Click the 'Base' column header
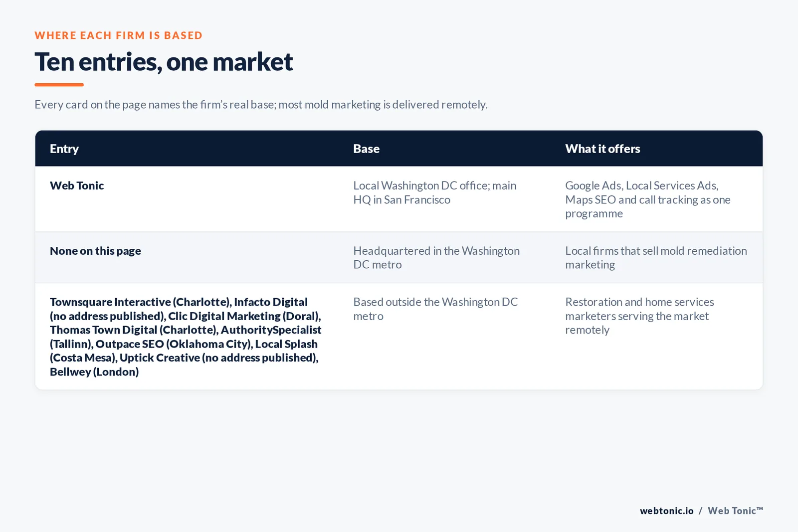The height and width of the screenshot is (532, 798). click(367, 149)
